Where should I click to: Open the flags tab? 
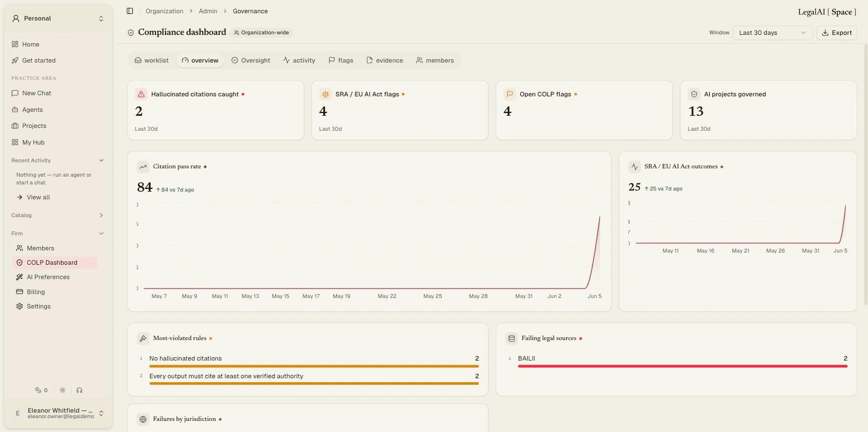(340, 60)
